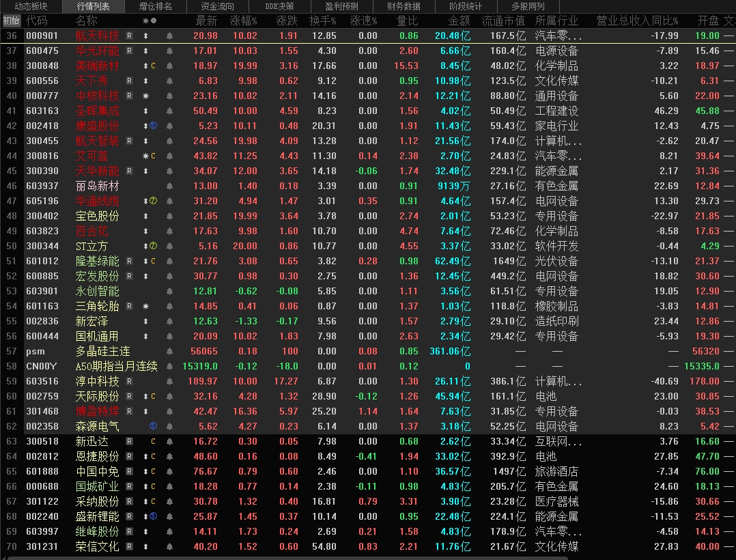Click the 旅游酒店 industry cell
736x560 pixels.
(556, 471)
